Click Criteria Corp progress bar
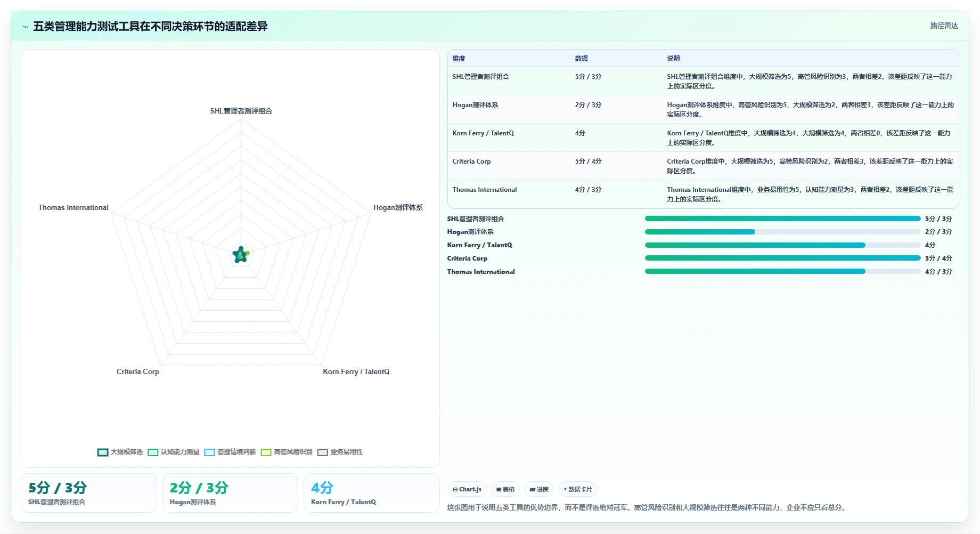Screen dimensions: 980x534 click(782, 258)
